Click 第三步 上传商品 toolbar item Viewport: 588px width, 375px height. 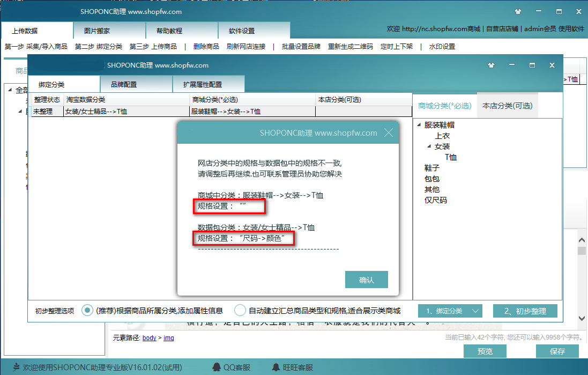153,47
